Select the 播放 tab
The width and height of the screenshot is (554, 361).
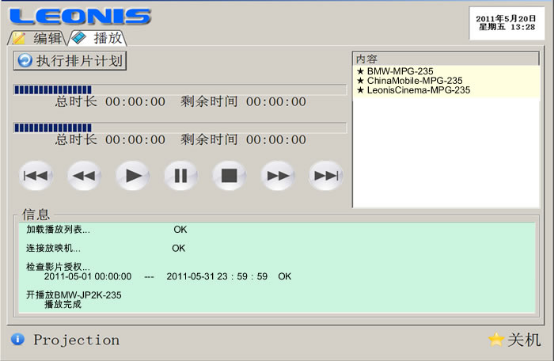98,38
